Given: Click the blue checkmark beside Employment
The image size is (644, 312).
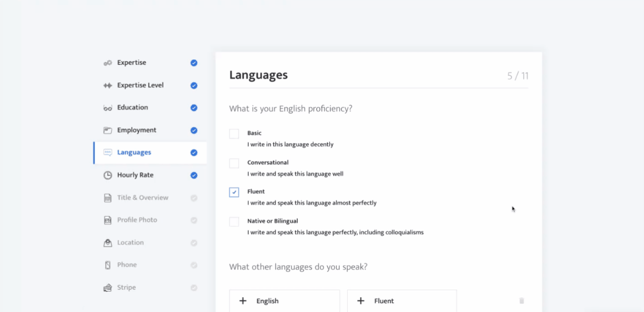Looking at the screenshot, I should coord(194,130).
